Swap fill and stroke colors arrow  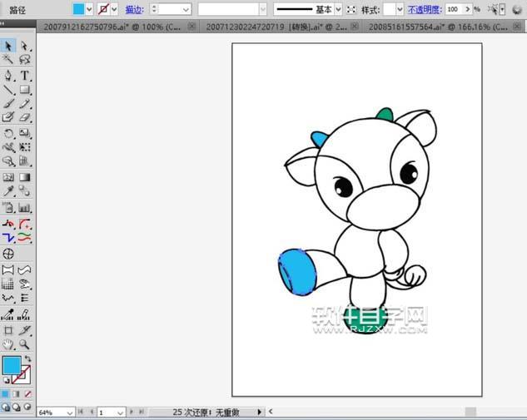coord(27,358)
